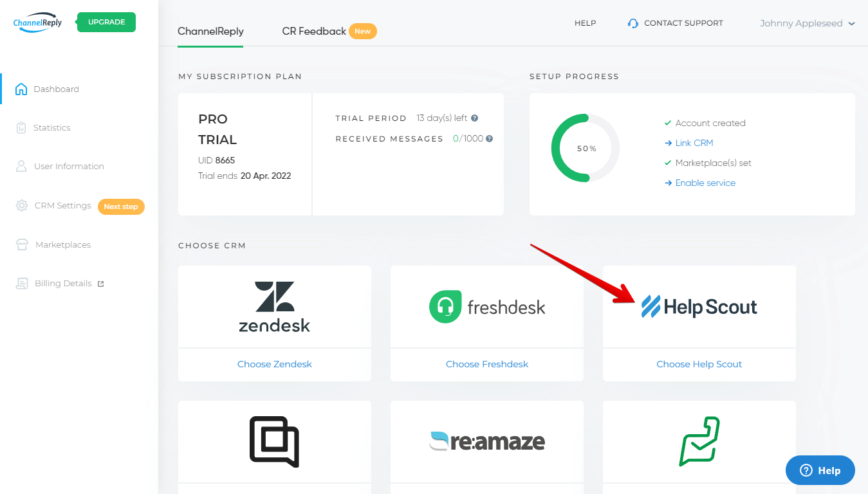Click the Next step badge
Viewport: 868px width, 494px height.
pos(121,206)
